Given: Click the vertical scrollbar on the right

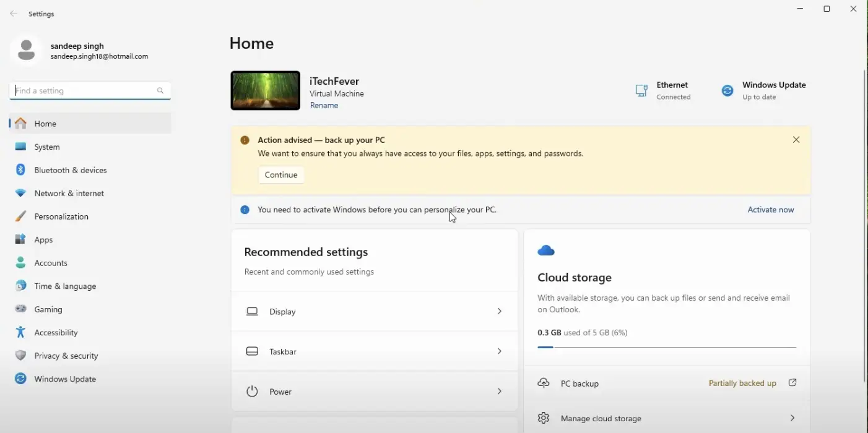Looking at the screenshot, I should click(864, 226).
